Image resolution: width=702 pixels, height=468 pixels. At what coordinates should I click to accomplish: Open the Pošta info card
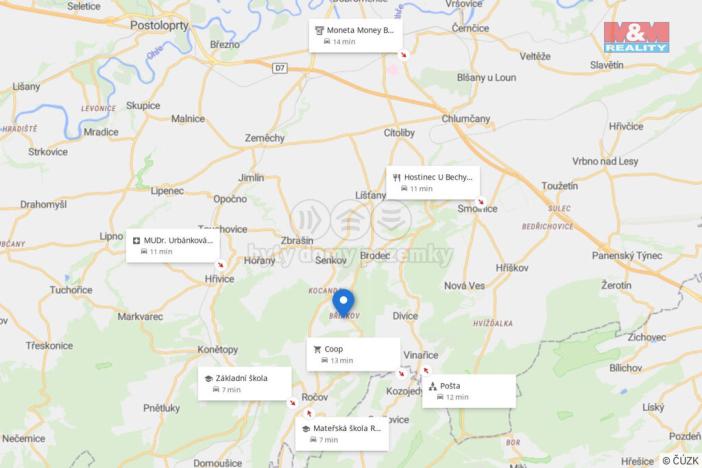(469, 391)
